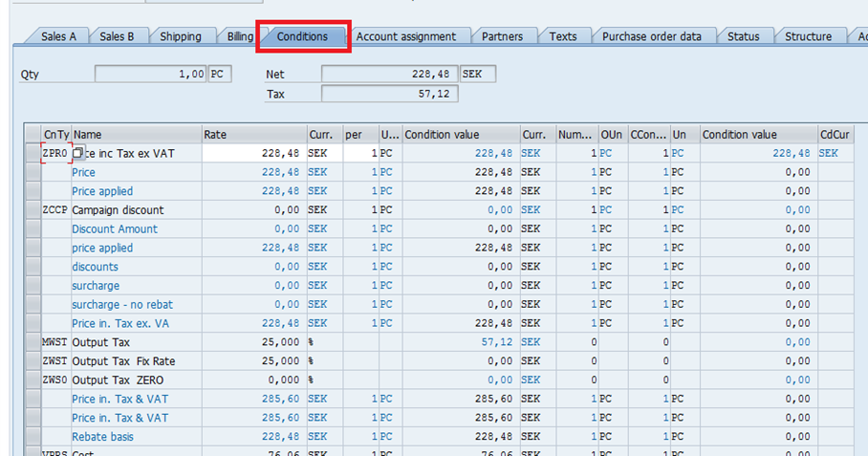This screenshot has width=868, height=456.
Task: Go to the Account assignment tab
Action: pyautogui.click(x=406, y=36)
